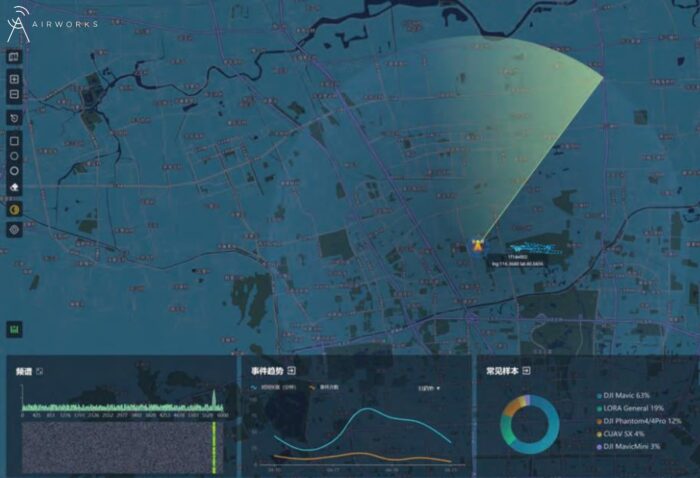Click the history clock icon
Image resolution: width=700 pixels, height=478 pixels.
point(14,118)
